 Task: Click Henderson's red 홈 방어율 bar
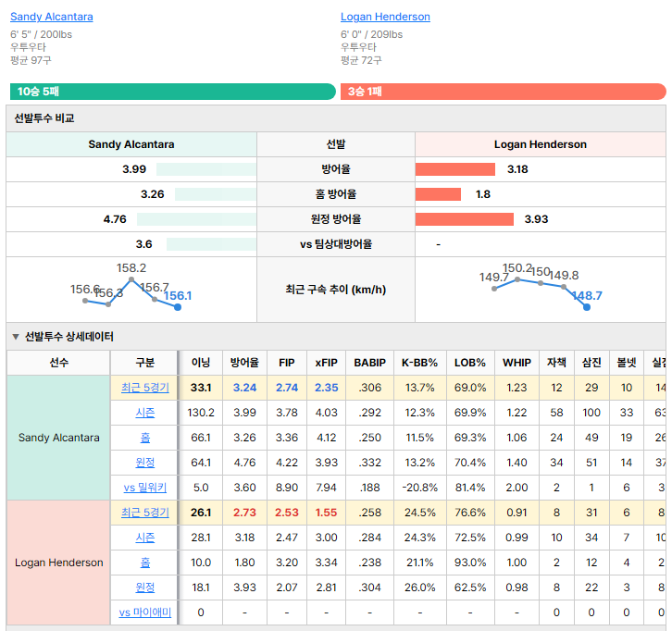(438, 194)
